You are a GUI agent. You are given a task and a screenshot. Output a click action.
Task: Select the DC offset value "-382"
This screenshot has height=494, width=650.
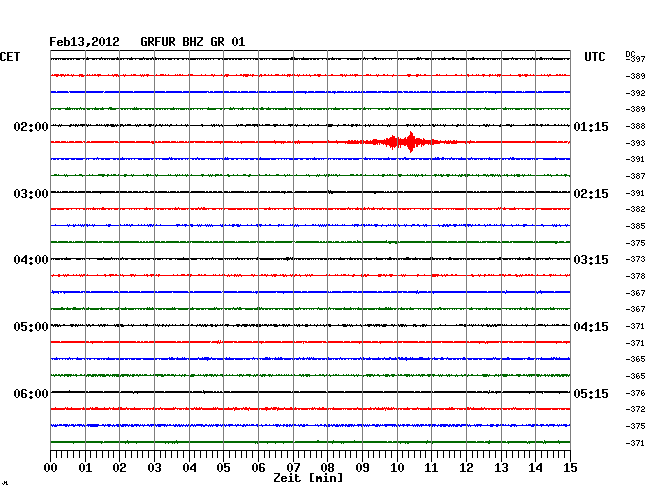[635, 209]
